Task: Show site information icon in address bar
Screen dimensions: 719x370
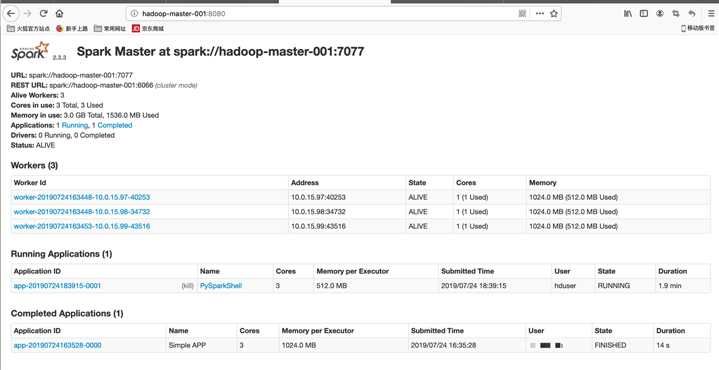Action: [x=134, y=14]
